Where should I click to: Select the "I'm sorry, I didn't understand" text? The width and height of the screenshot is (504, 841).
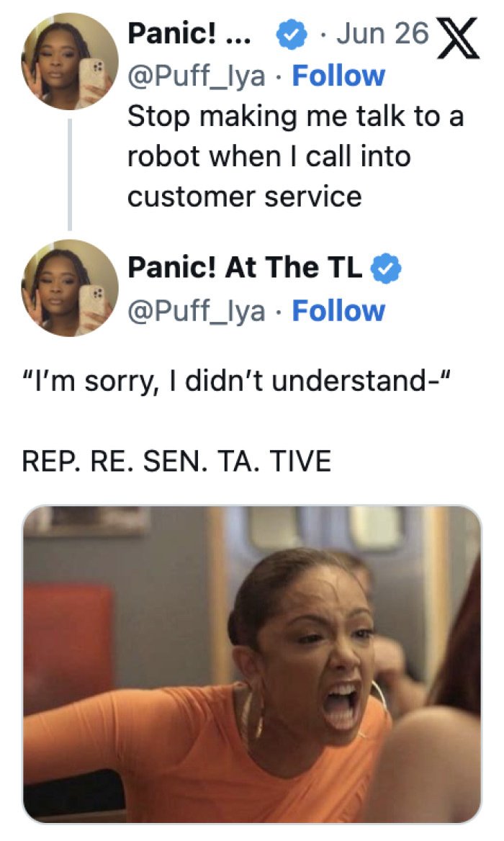(236, 382)
